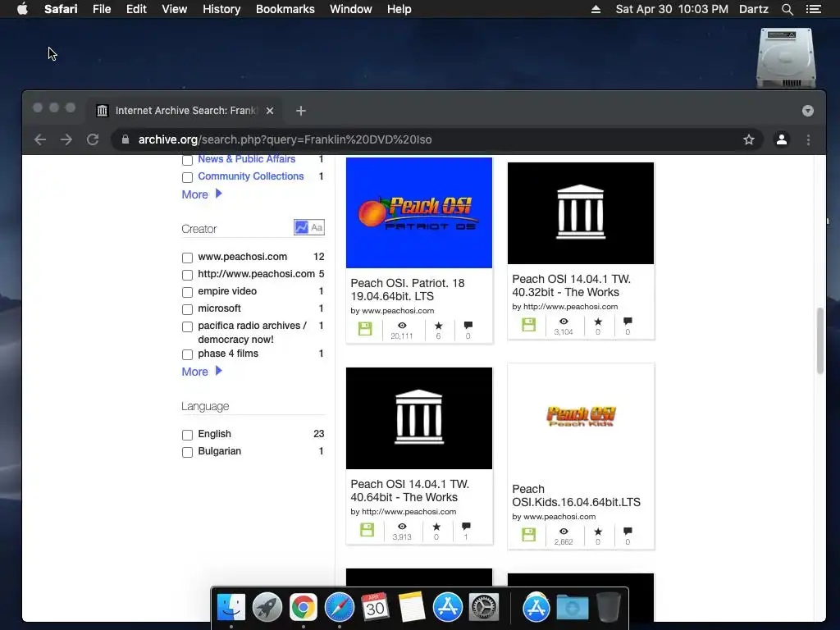840x630 pixels.
Task: Open Notification Center list icon
Action: tap(813, 9)
